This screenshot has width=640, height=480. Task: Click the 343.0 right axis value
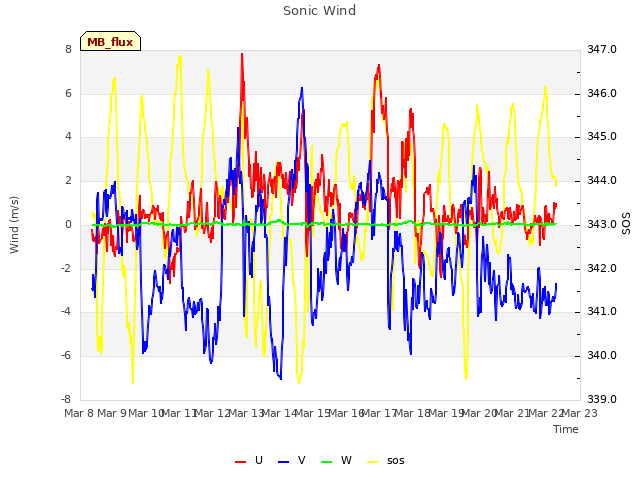point(602,225)
